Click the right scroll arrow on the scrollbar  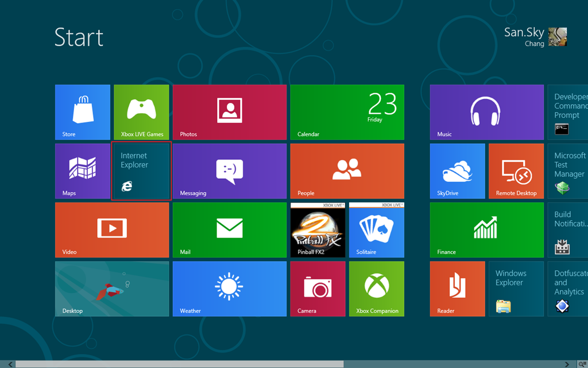click(567, 364)
